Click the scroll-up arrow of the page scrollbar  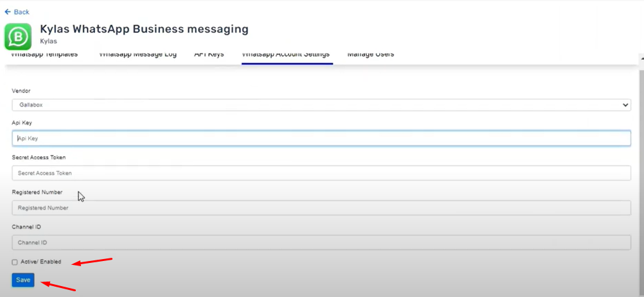[x=642, y=59]
